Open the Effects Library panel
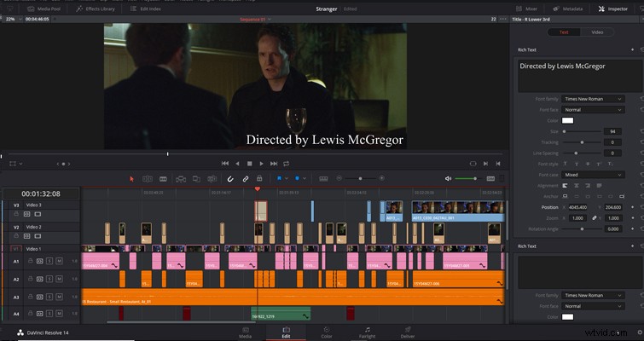This screenshot has height=341, width=644. [96, 9]
